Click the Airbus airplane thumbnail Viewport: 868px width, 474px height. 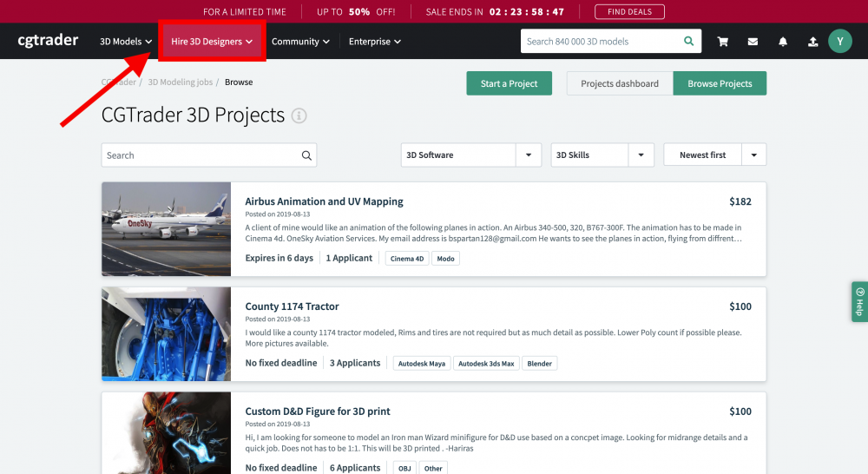[x=166, y=228]
